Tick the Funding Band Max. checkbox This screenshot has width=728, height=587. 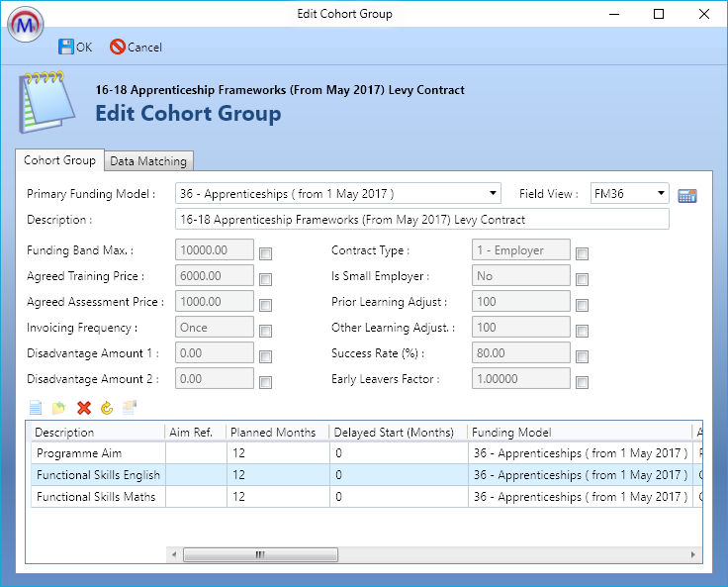tap(265, 253)
